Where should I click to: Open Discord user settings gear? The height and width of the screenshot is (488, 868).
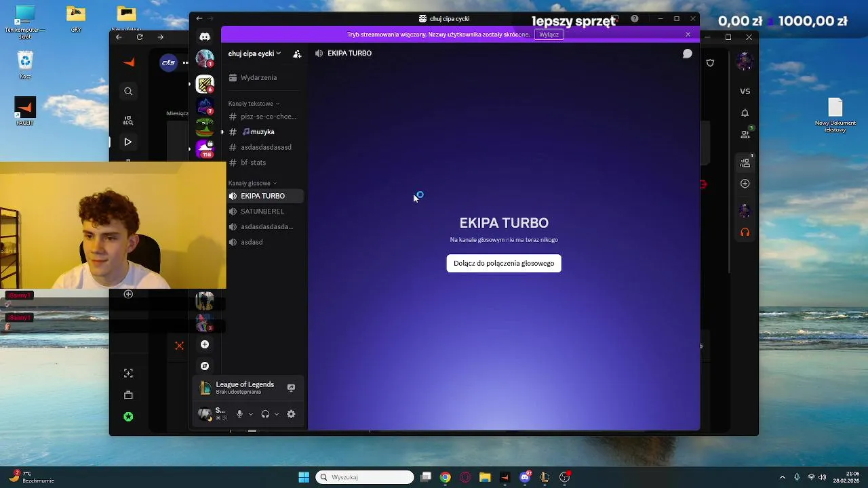pyautogui.click(x=291, y=414)
